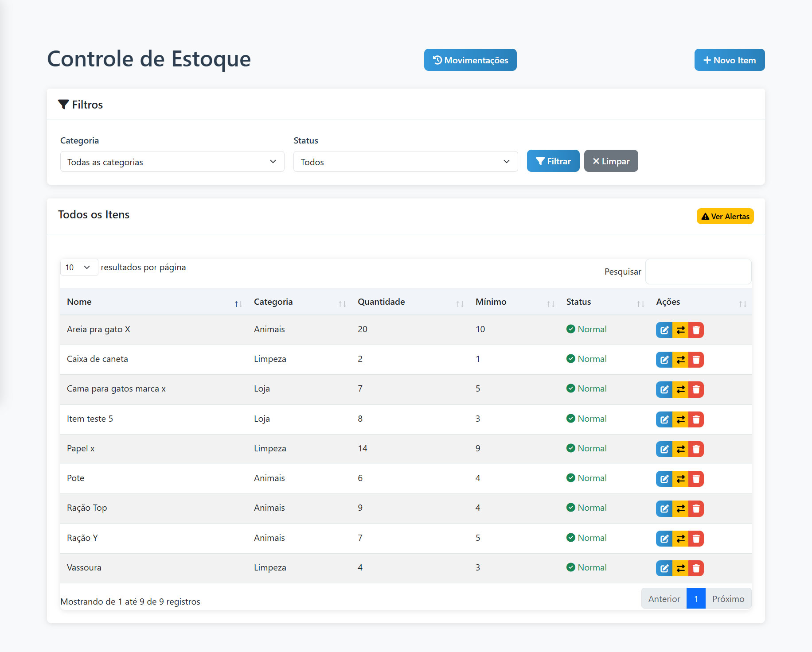Screen dimensions: 812x652
Task: Edit the Item teste 5 row
Action: coord(664,419)
